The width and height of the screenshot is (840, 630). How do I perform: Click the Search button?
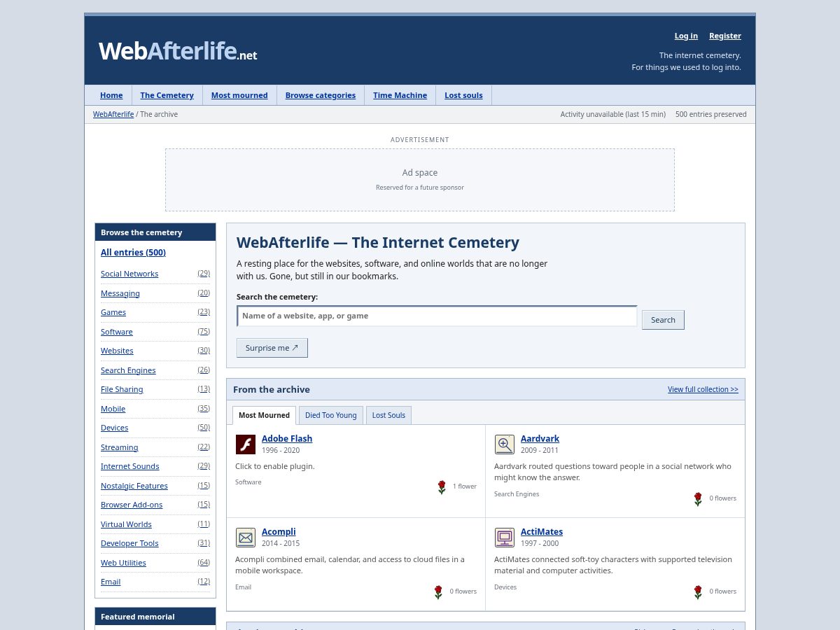point(663,320)
